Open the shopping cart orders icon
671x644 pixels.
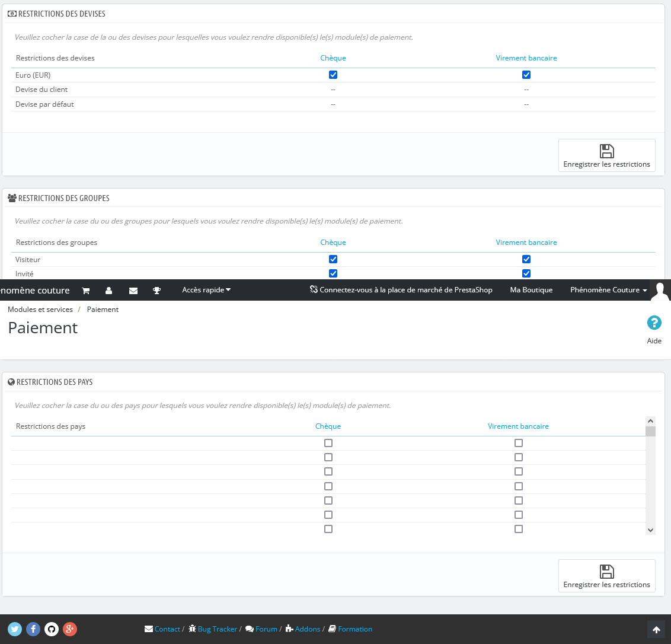tap(85, 291)
